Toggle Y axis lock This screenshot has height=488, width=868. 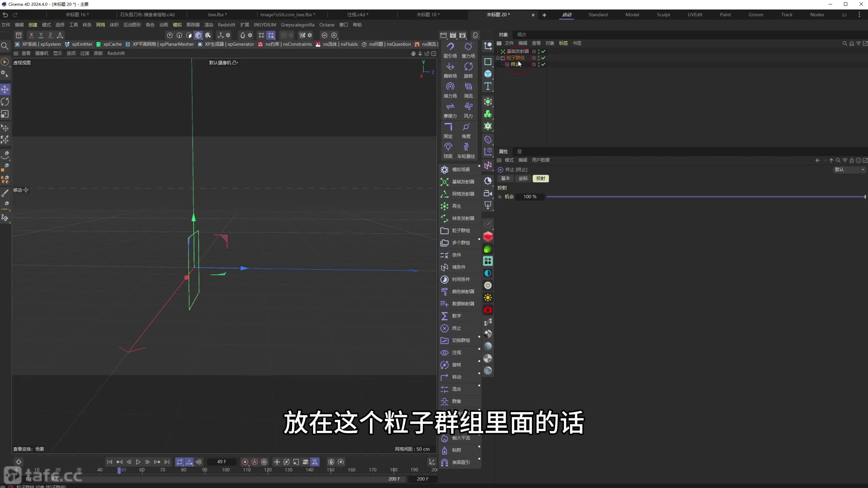click(41, 35)
